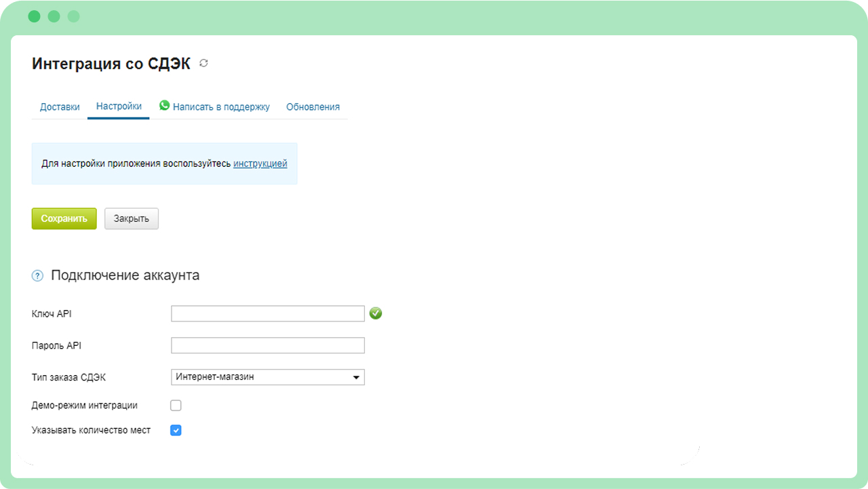Select the Настройки tab
Image resolution: width=868 pixels, height=489 pixels.
point(119,106)
